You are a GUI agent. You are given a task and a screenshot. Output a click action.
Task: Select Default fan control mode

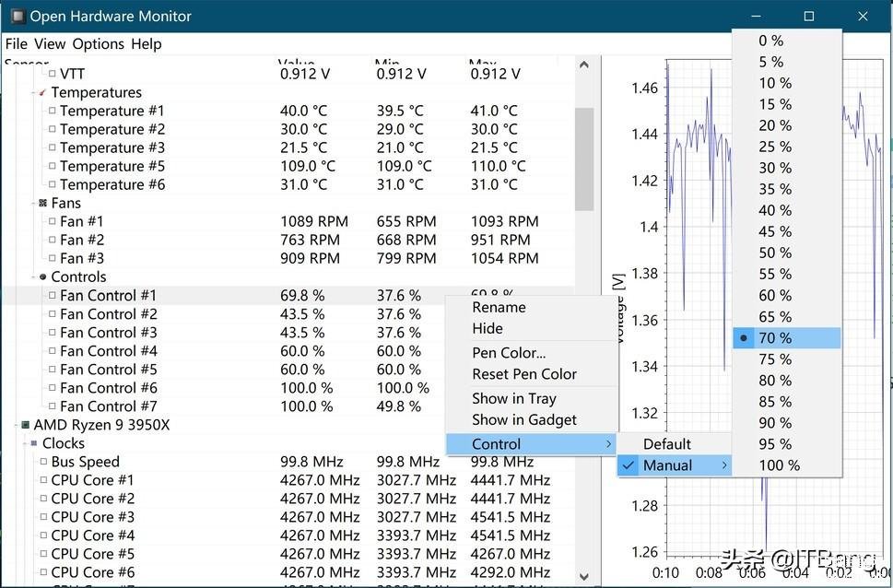675,444
